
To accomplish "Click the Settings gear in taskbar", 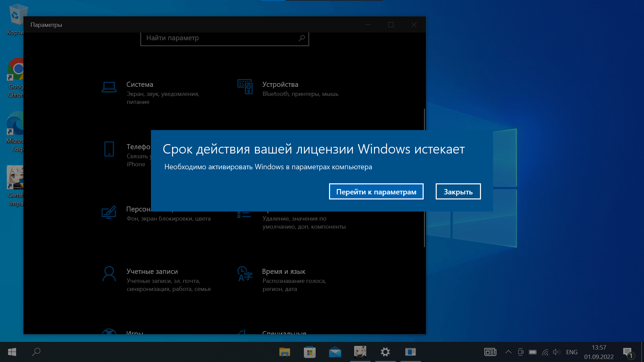I will 385,352.
